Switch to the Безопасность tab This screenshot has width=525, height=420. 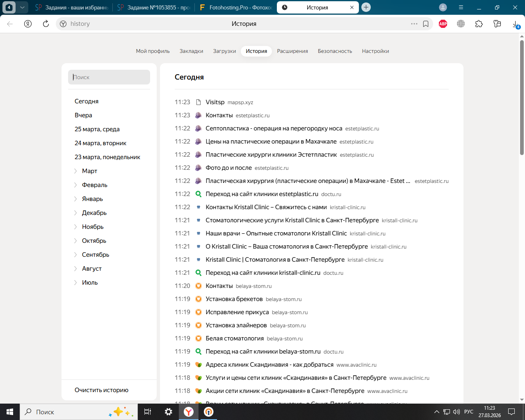(335, 51)
